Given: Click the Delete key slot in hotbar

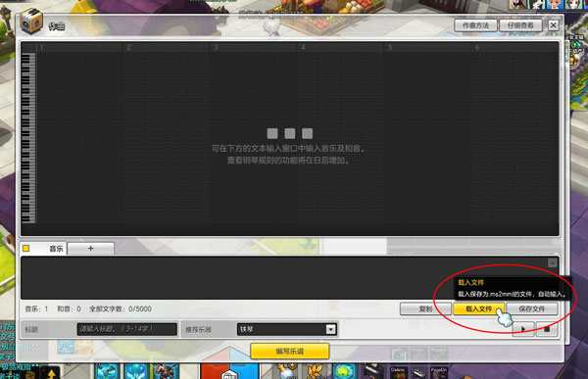Looking at the screenshot, I should tap(398, 372).
